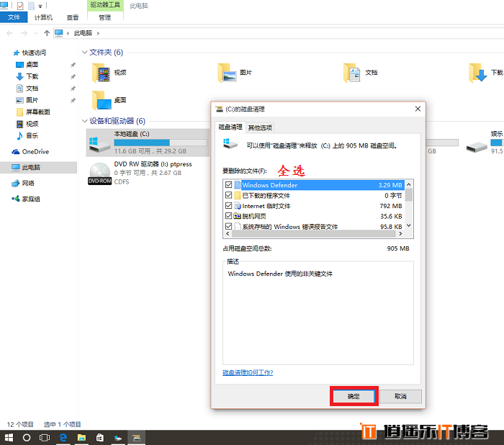Collapse the 文件夹 (6) group
Image resolution: width=504 pixels, height=445 pixels.
(x=84, y=52)
